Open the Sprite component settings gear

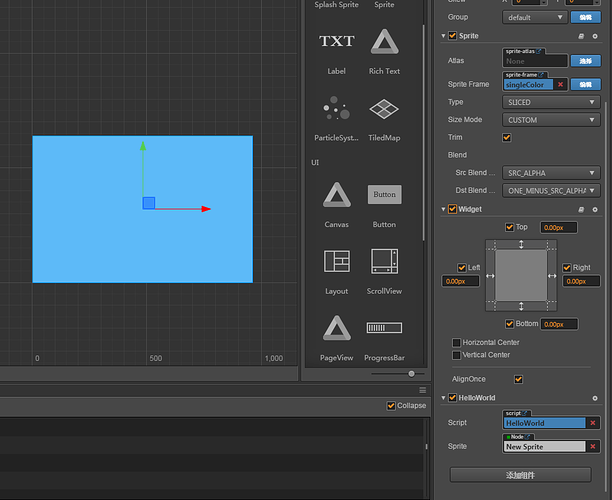coord(595,36)
